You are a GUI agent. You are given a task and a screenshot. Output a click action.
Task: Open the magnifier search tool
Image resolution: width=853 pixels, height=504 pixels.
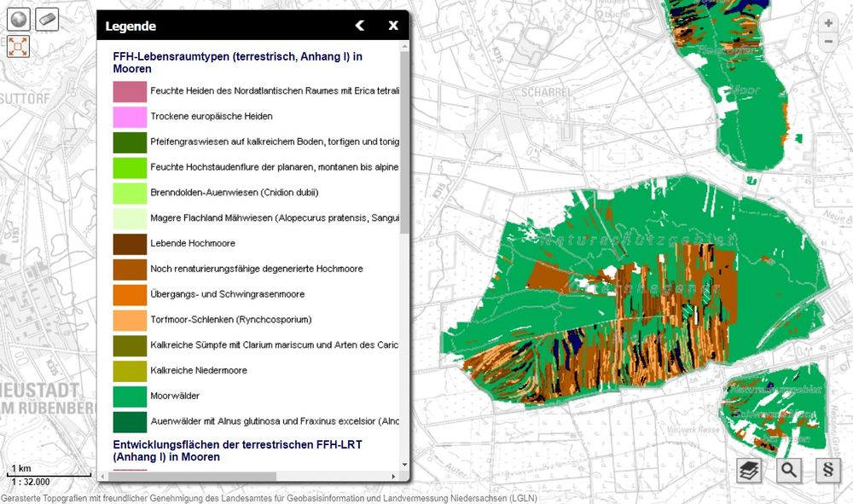[789, 470]
